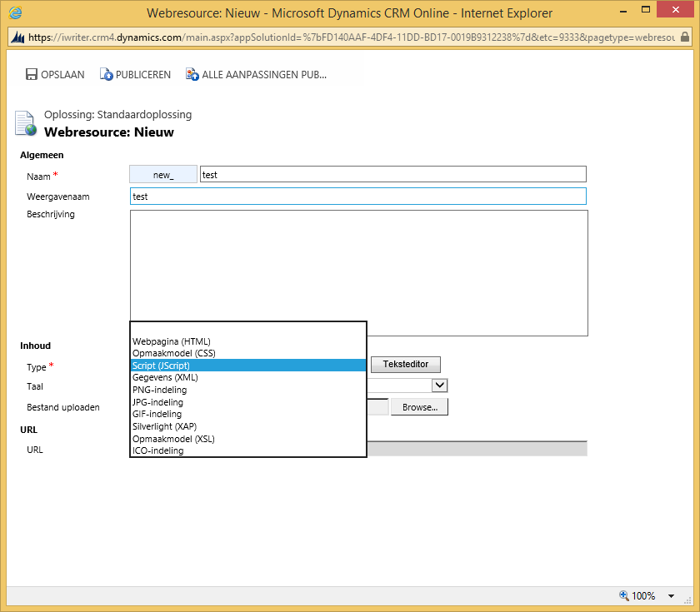Click the lock security icon in address bar
Viewport: 700px width, 612px height.
685,37
